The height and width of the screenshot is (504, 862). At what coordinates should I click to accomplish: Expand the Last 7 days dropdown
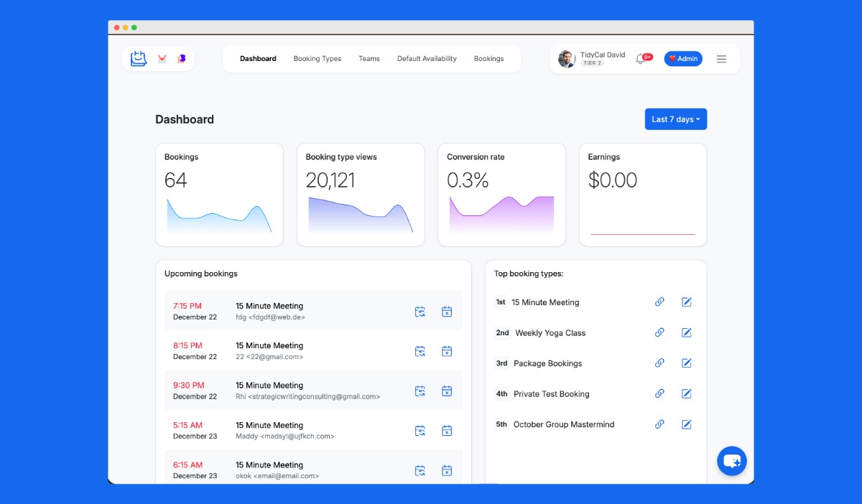(x=675, y=119)
